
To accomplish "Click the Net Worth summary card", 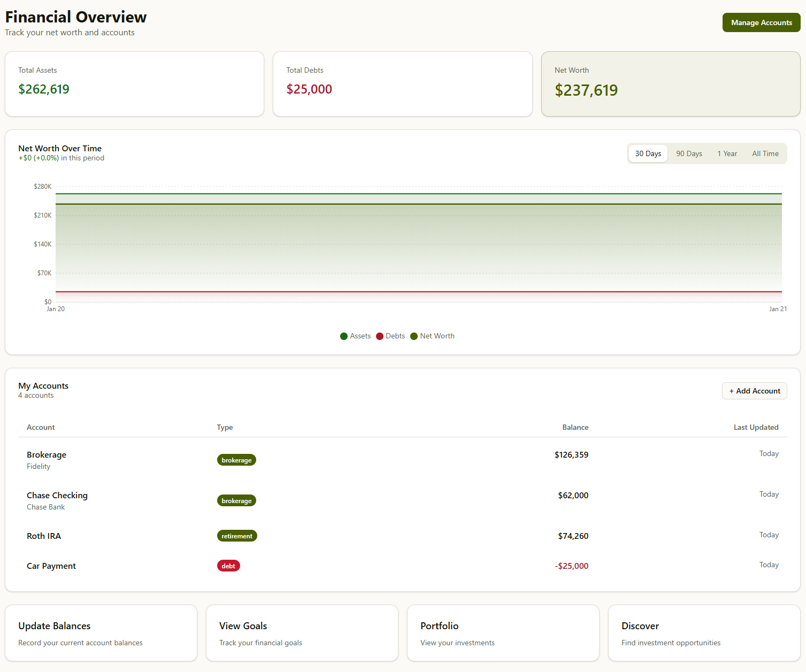I will tap(670, 84).
